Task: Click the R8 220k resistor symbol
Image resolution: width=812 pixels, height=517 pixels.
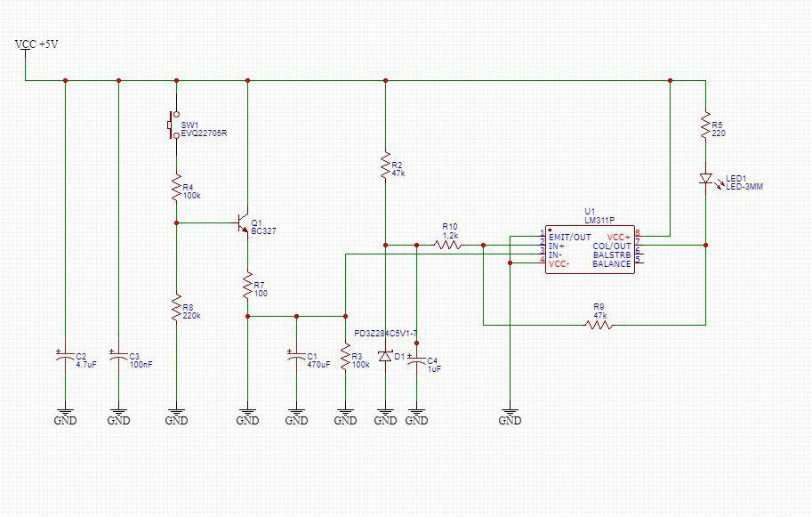Action: tap(176, 308)
